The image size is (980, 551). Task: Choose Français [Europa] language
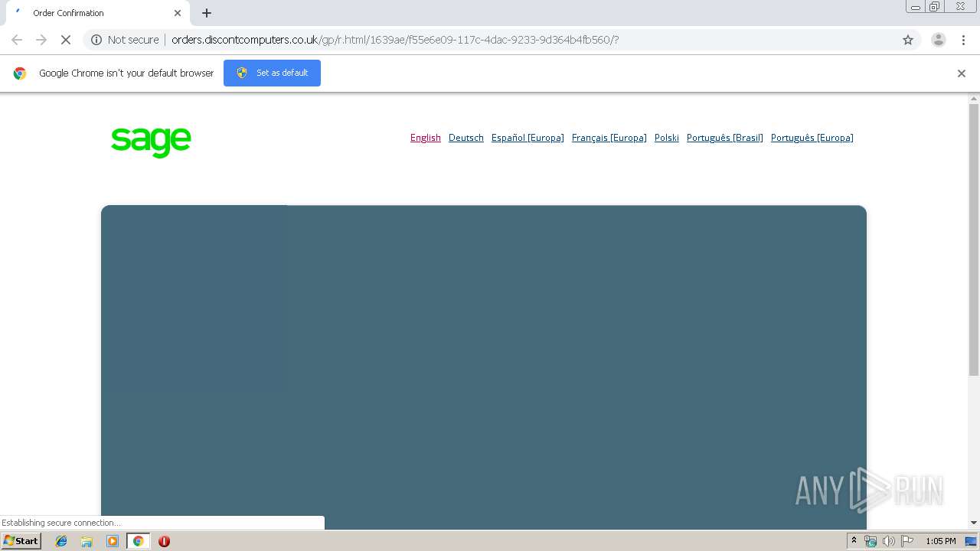point(609,138)
